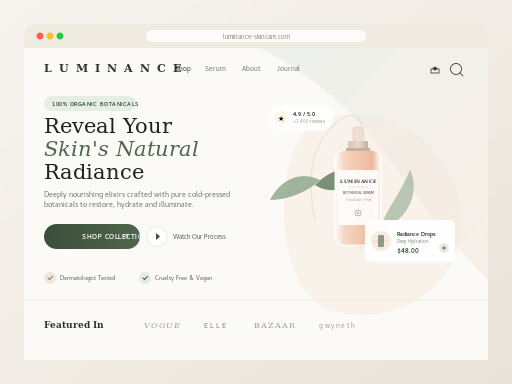
Task: Click the Watch Our Process link
Action: (199, 237)
